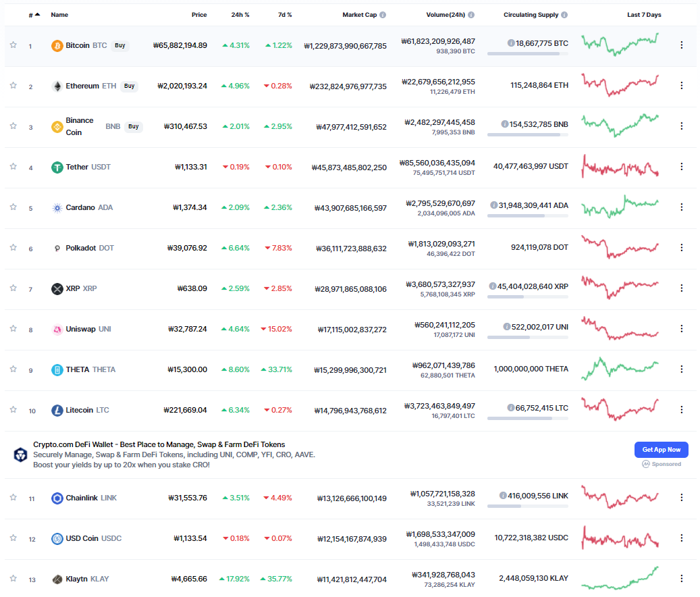Image resolution: width=700 pixels, height=597 pixels.
Task: Click the THETA logo icon
Action: 57,370
